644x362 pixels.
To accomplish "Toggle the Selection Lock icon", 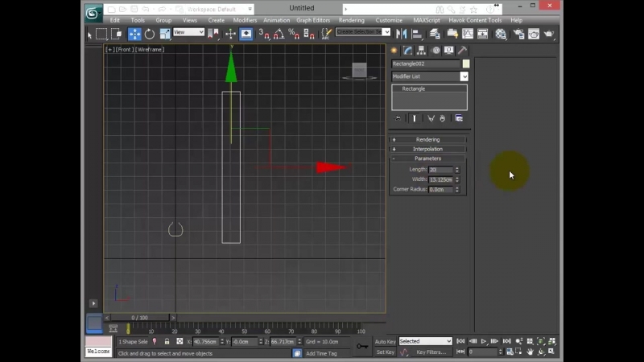I will pos(167,341).
